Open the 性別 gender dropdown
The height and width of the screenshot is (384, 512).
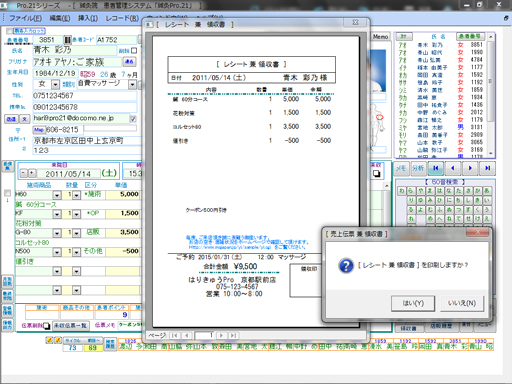55,84
